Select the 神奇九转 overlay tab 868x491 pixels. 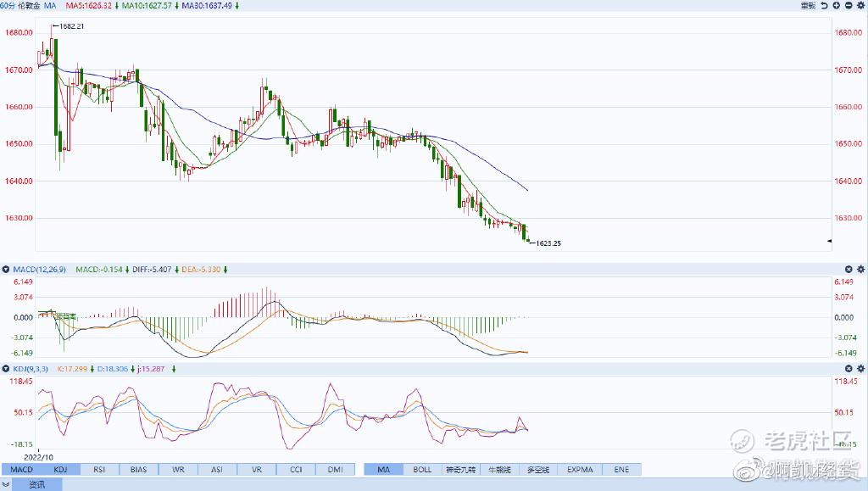[x=461, y=470]
